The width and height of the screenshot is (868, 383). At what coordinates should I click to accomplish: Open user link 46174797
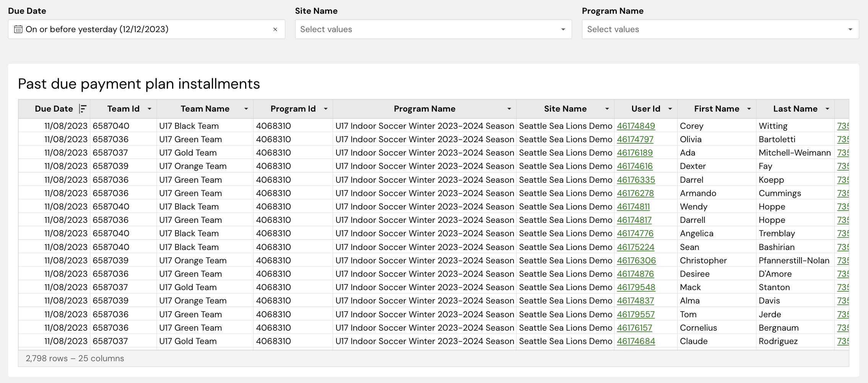point(635,139)
